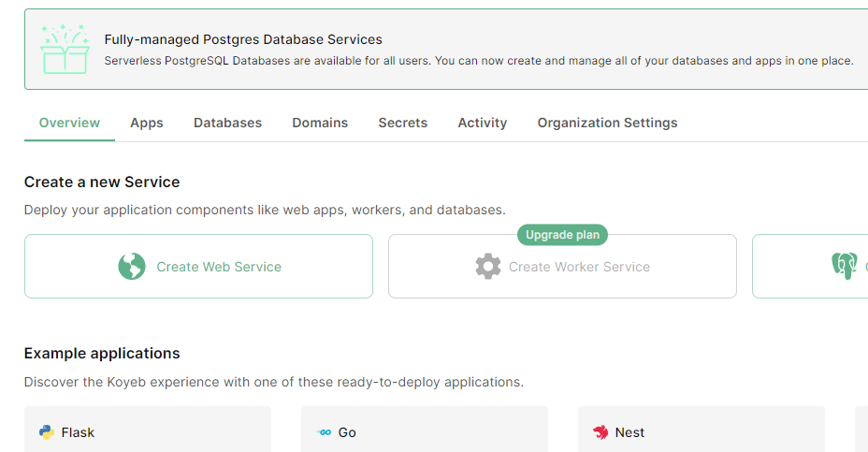Open the Nest example application
This screenshot has width=868, height=452.
click(701, 430)
